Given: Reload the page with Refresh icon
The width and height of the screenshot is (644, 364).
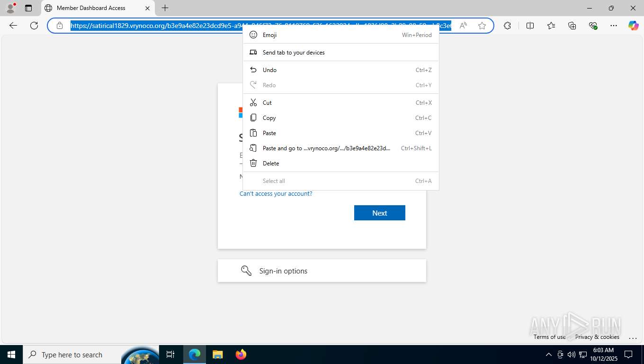Looking at the screenshot, I should pos(34,26).
